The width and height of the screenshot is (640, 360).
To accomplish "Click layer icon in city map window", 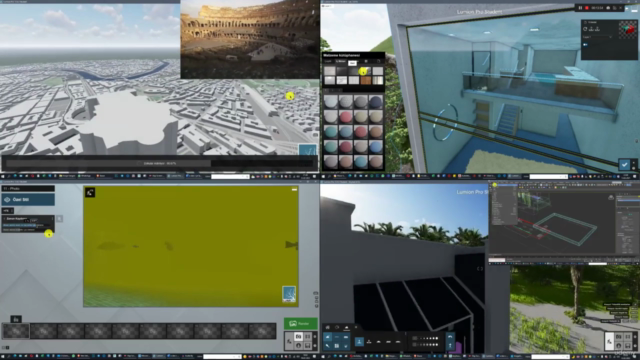I will [x=307, y=150].
